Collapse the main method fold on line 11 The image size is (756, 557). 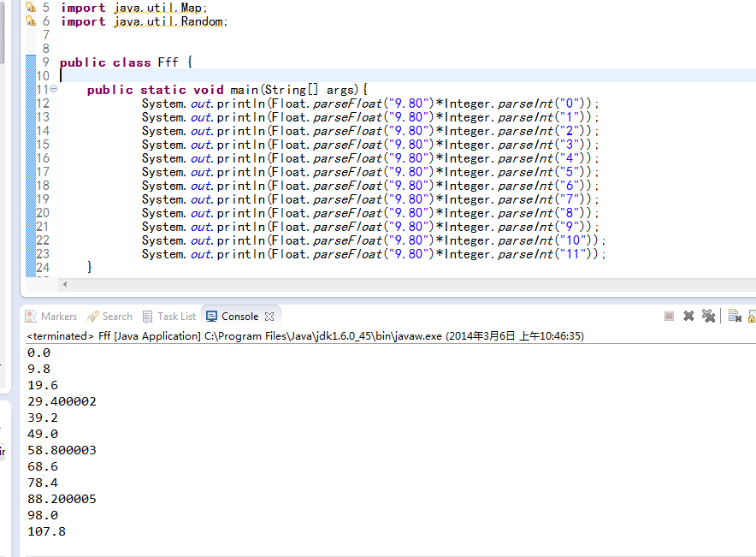point(54,89)
